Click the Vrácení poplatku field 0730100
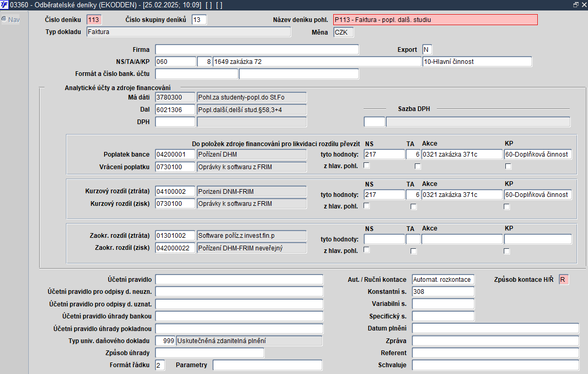 175,167
